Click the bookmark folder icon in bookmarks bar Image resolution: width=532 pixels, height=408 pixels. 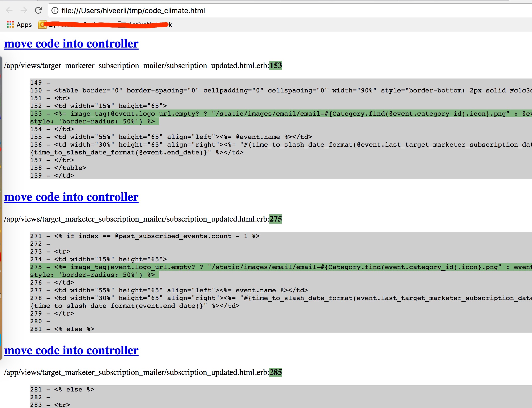pyautogui.click(x=121, y=24)
